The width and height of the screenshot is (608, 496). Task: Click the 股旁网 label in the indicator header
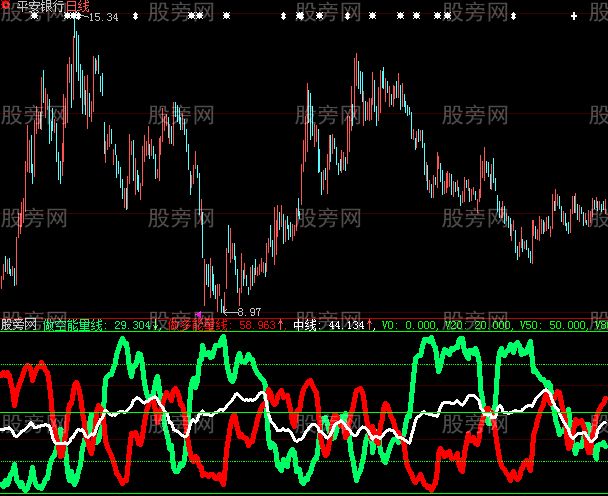pos(20,325)
